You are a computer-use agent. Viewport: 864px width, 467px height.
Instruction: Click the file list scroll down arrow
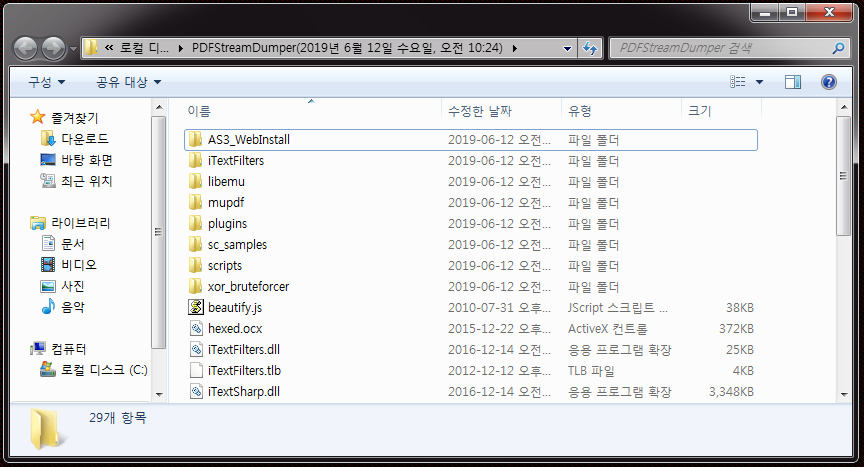[844, 394]
